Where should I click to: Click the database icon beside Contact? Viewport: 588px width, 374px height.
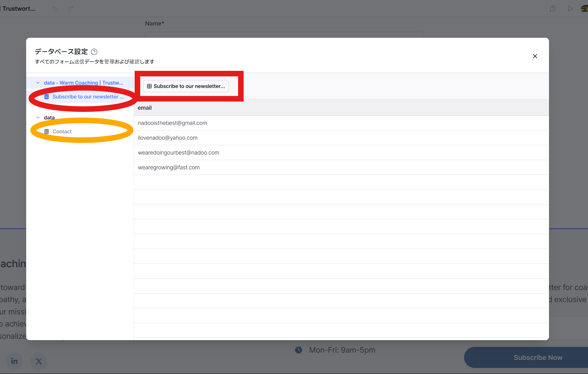tap(46, 131)
